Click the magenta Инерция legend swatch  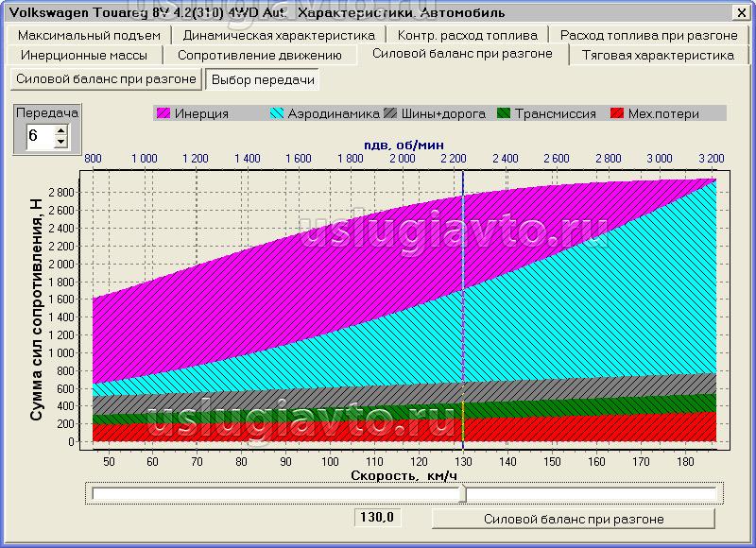click(x=163, y=113)
